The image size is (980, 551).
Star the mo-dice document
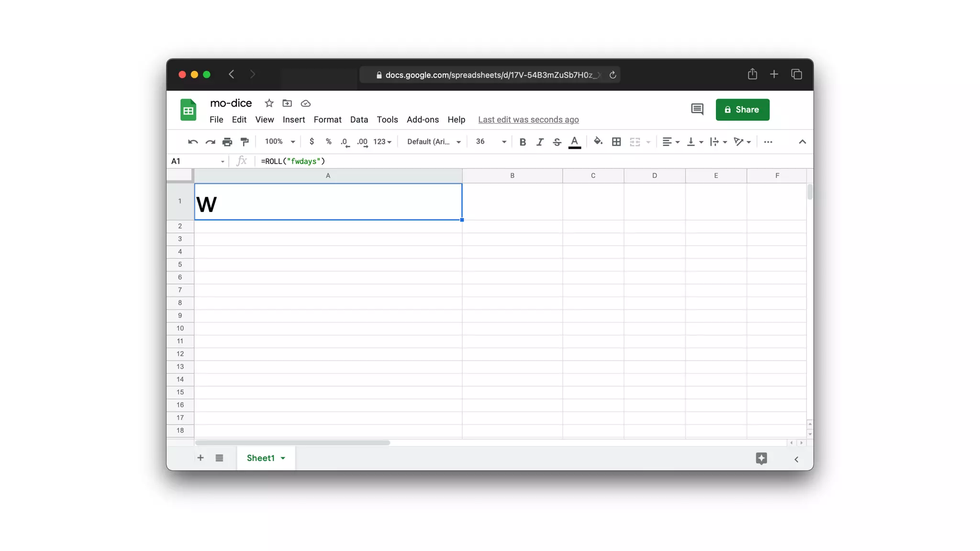pos(269,103)
